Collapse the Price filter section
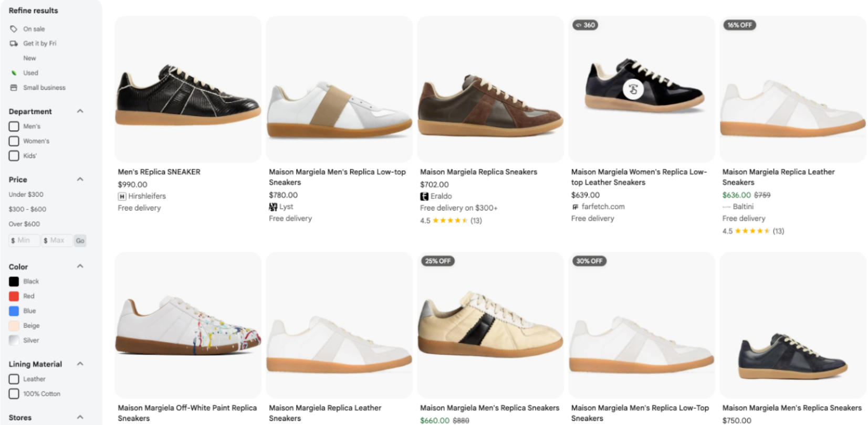Viewport: 868px width, 425px height. point(80,179)
